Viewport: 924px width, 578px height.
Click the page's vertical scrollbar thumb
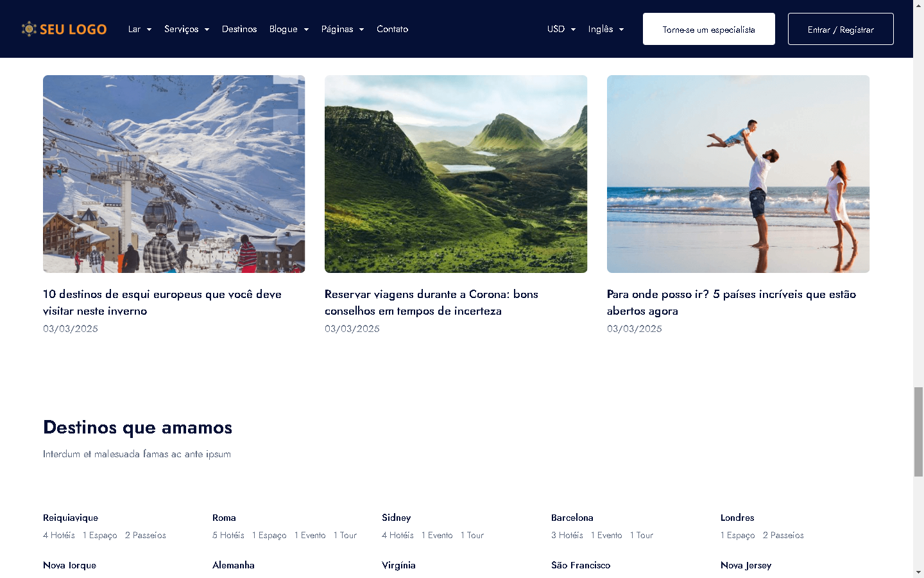[918, 432]
